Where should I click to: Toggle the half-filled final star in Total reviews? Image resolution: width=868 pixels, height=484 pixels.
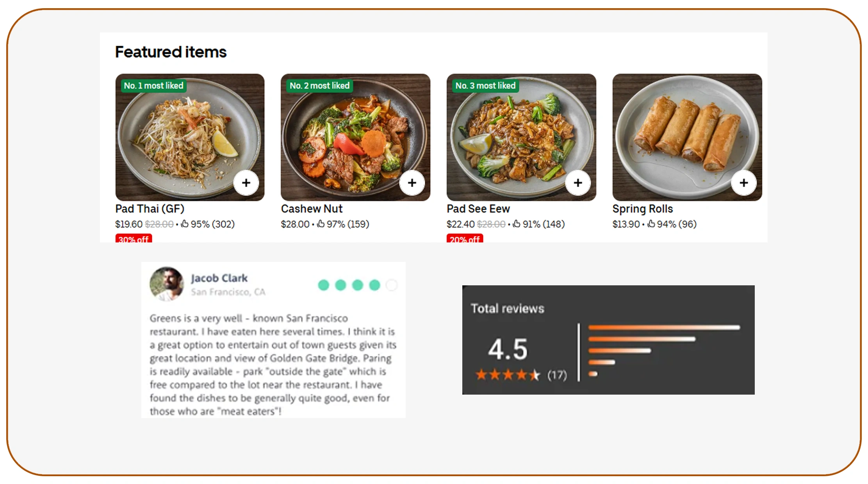535,374
